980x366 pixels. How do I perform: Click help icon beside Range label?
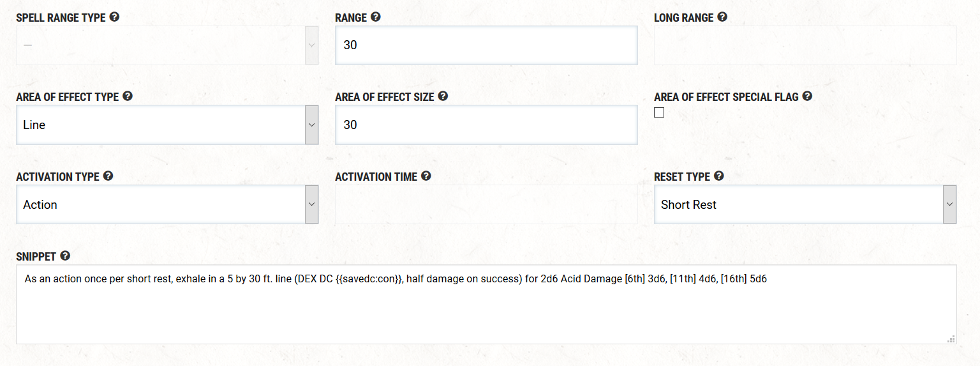(x=376, y=17)
